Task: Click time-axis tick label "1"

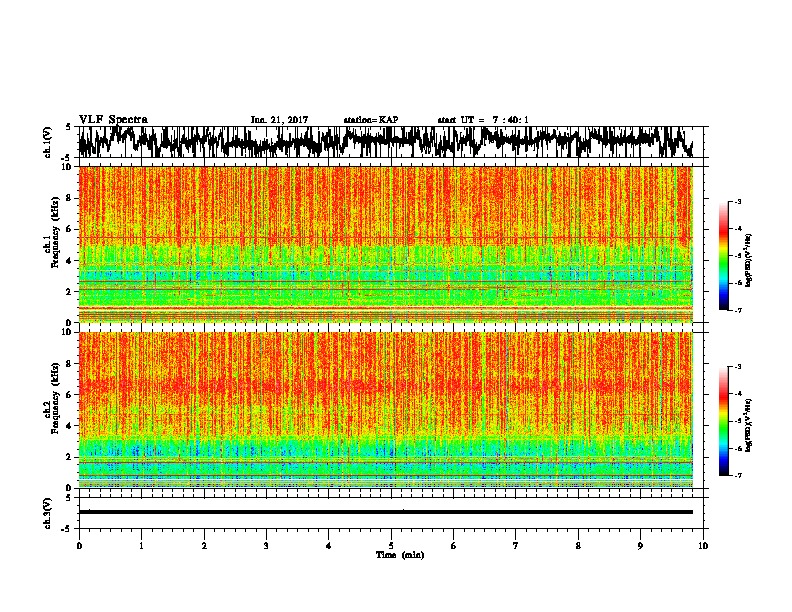Action: point(141,546)
